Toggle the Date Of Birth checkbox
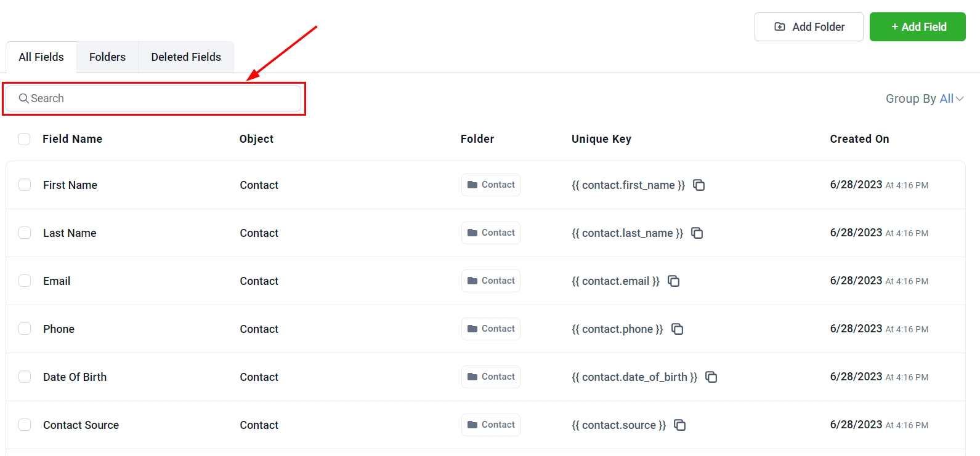This screenshot has width=980, height=456. pos(25,377)
